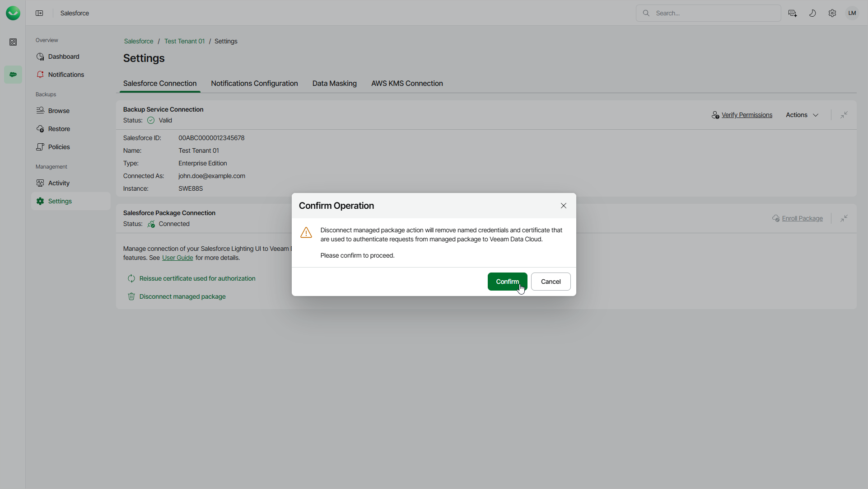
Task: Open the Actions dropdown
Action: [802, 115]
